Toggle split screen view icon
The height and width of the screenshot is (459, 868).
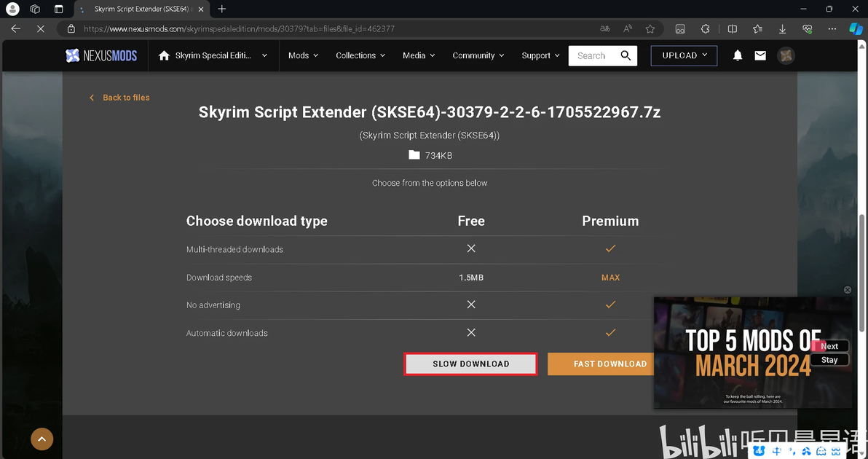[x=733, y=29]
